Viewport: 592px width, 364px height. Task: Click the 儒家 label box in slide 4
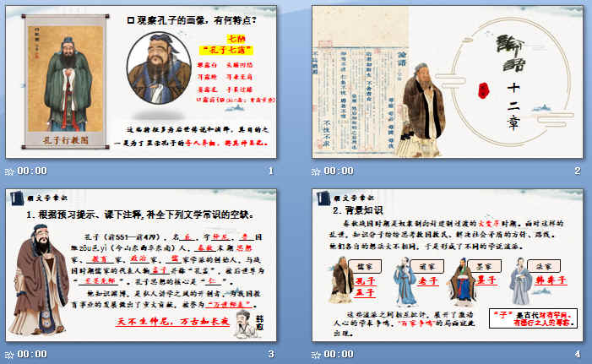[365, 266]
